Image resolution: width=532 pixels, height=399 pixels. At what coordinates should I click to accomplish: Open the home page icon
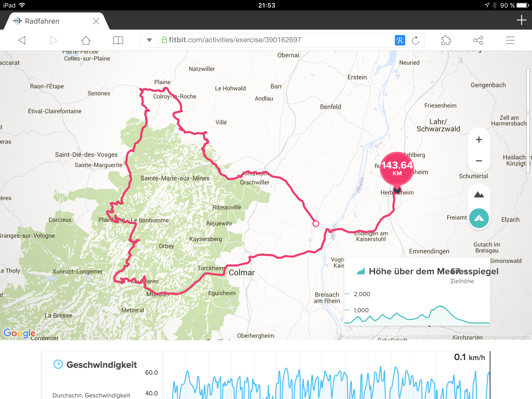click(x=86, y=40)
